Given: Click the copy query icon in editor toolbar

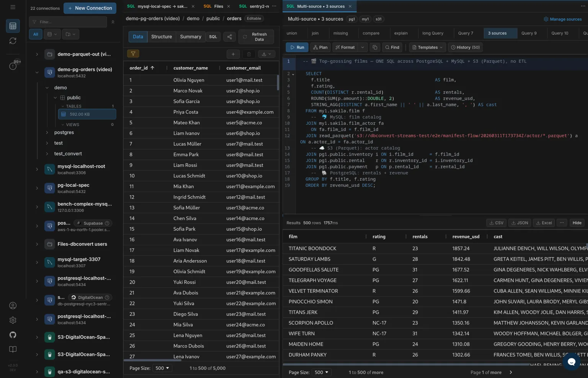Looking at the screenshot, I should (375, 47).
